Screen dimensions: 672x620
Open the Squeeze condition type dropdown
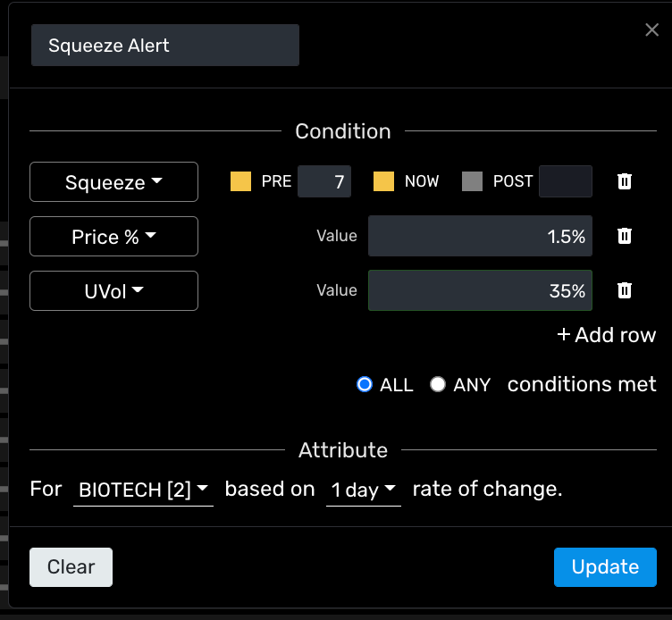113,182
